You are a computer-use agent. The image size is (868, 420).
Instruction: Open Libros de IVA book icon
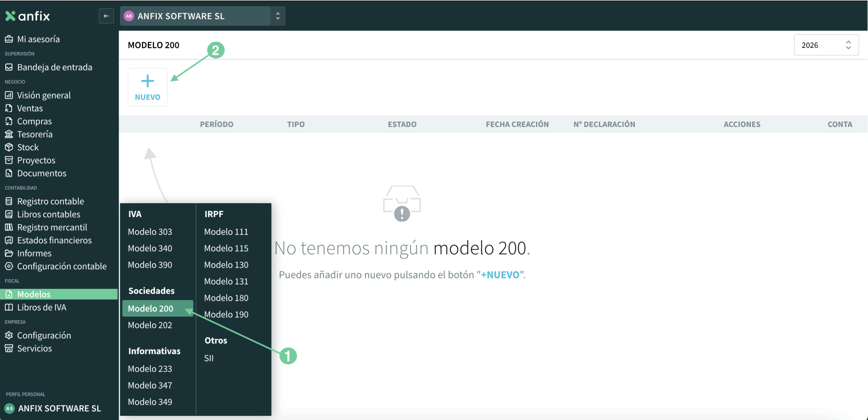pos(9,307)
